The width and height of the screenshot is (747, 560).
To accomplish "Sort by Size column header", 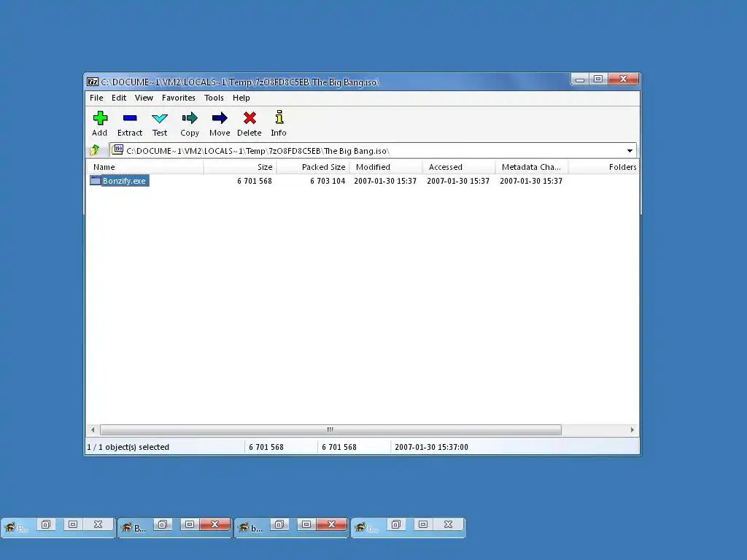I will point(240,167).
